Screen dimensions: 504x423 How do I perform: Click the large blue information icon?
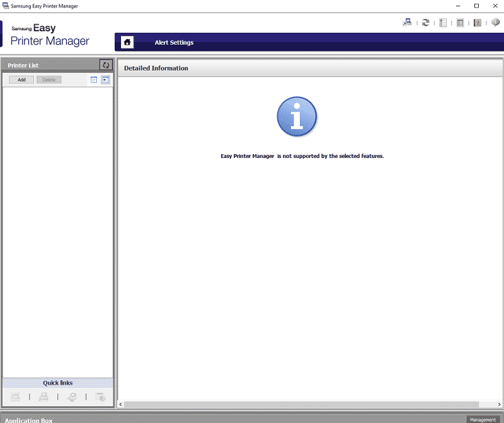(297, 116)
